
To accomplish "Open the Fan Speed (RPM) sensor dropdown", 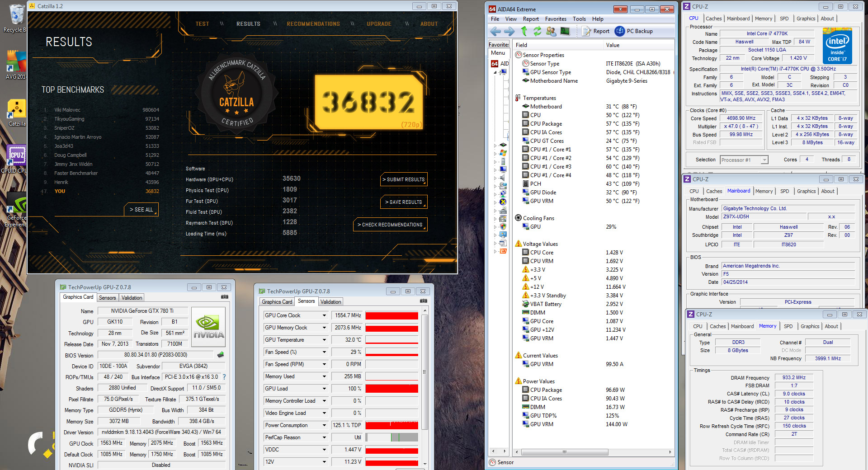I will (324, 364).
